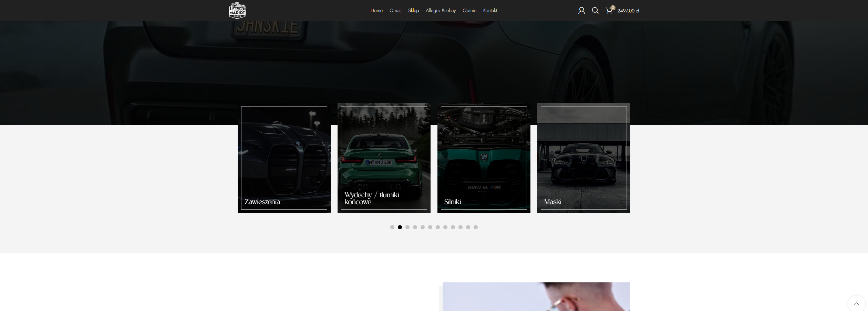Open the Zawieszenia category card
The height and width of the screenshot is (311, 868).
[284, 158]
